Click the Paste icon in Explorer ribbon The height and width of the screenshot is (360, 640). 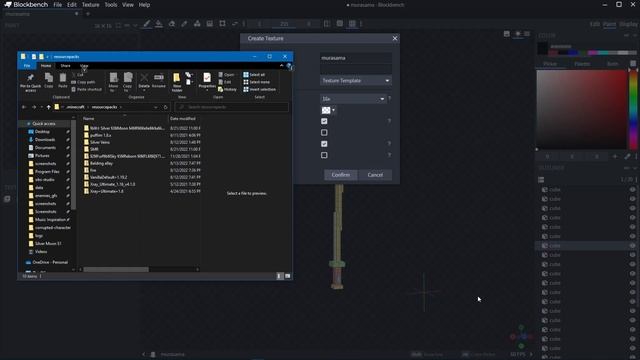62,80
